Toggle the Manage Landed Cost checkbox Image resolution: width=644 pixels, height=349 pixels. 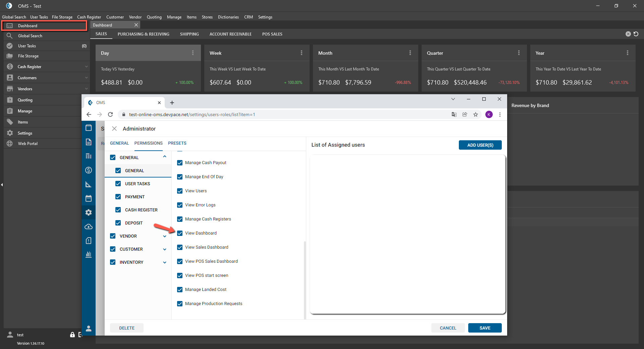pyautogui.click(x=180, y=290)
